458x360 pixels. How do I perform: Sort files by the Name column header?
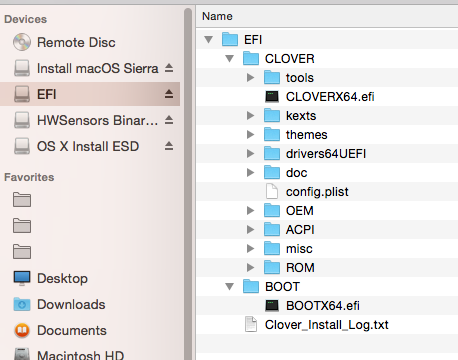[x=327, y=16]
